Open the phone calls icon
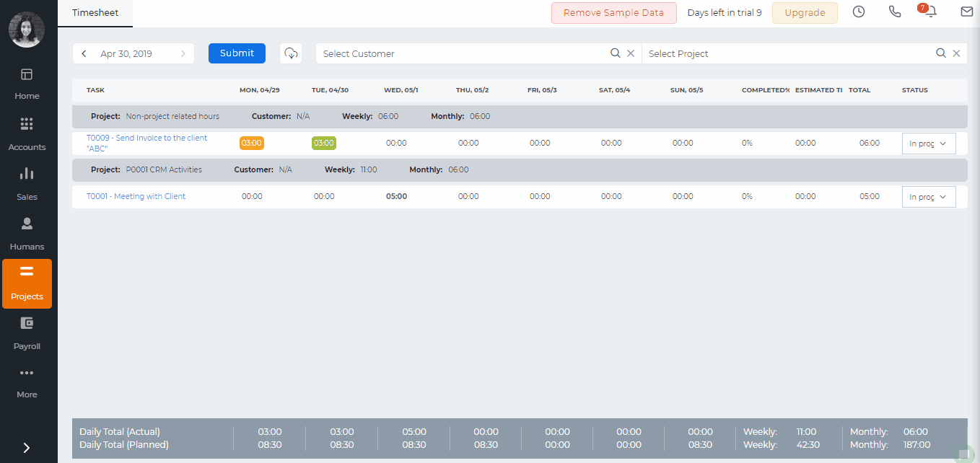980x463 pixels. point(895,12)
